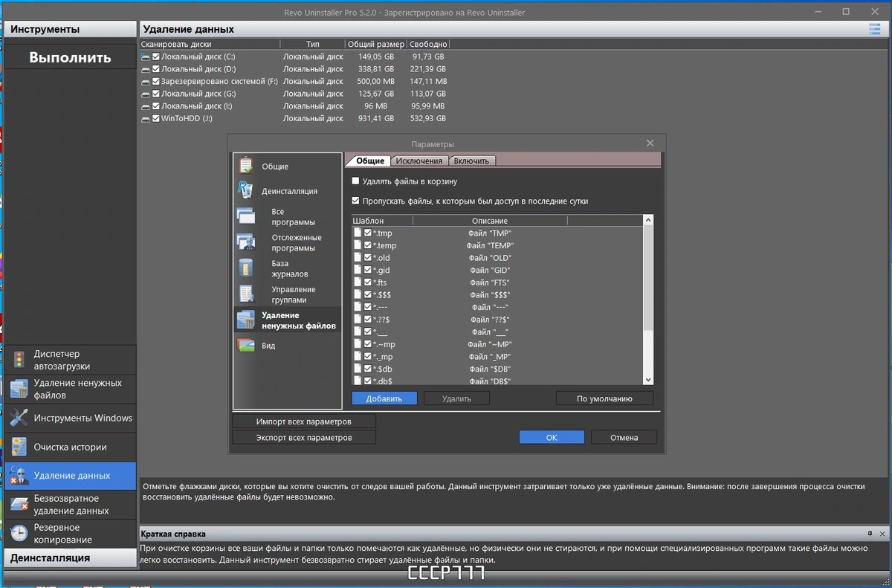Open the Вид settings icon
892x588 pixels.
(245, 345)
